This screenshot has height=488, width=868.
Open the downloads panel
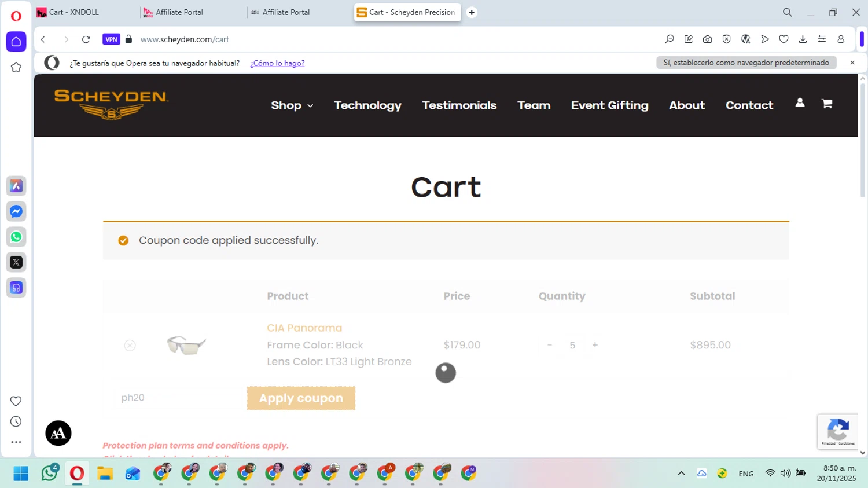click(x=803, y=39)
